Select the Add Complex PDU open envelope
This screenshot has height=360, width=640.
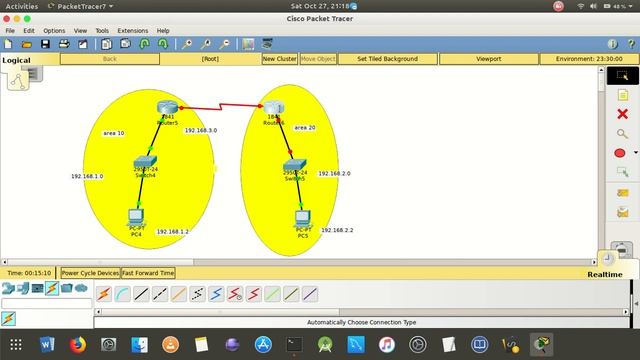(x=622, y=212)
